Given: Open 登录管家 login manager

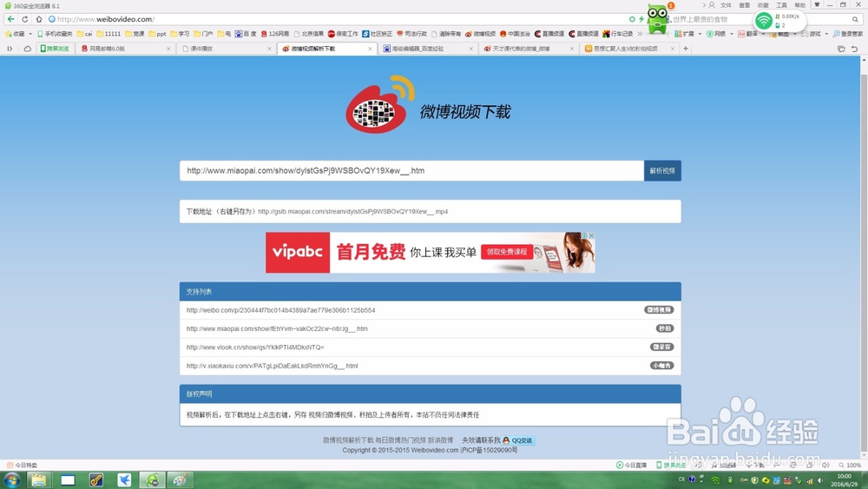Looking at the screenshot, I should coord(847,34).
